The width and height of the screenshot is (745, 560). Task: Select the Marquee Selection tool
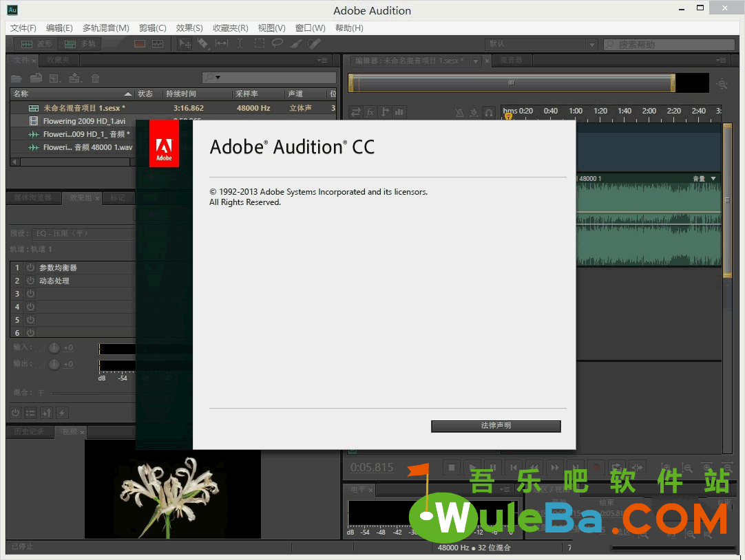tap(260, 43)
